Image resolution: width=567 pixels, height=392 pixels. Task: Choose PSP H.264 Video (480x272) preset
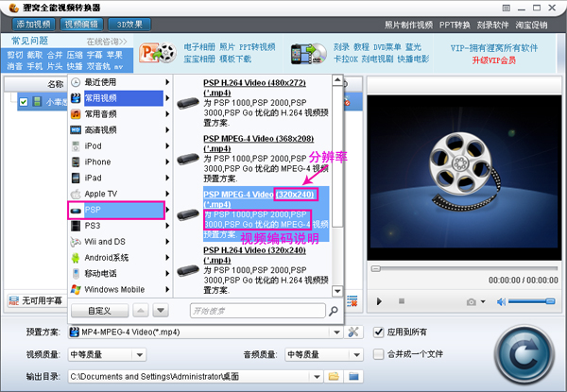click(x=252, y=103)
